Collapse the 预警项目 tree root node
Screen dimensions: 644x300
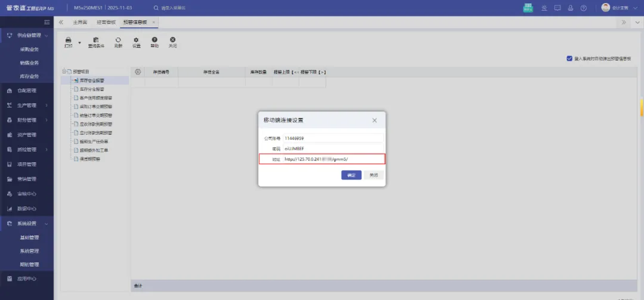63,72
